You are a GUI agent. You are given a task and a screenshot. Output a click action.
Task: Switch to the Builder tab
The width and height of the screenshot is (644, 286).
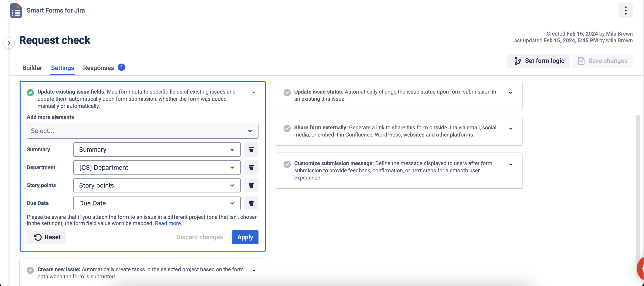[x=32, y=68]
